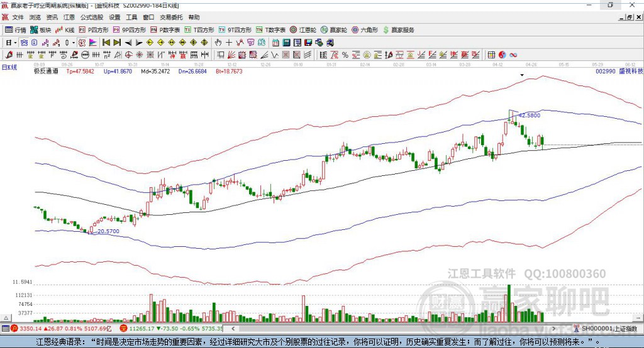Click the yin-yang taiji icon
This screenshot has height=348, width=644.
pos(502,55)
